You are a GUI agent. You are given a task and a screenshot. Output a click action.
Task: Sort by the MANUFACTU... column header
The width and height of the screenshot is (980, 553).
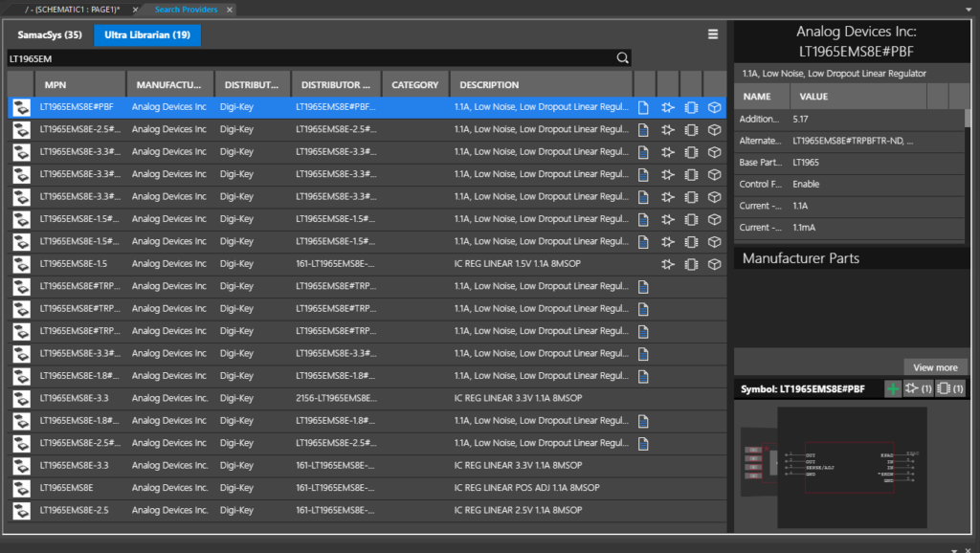pos(170,84)
